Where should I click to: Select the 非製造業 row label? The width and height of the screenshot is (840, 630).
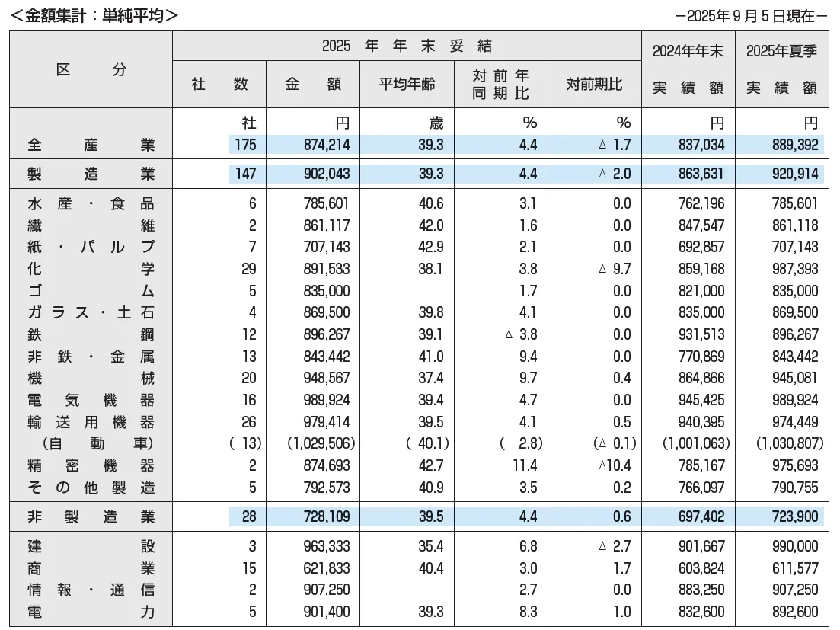[91, 517]
